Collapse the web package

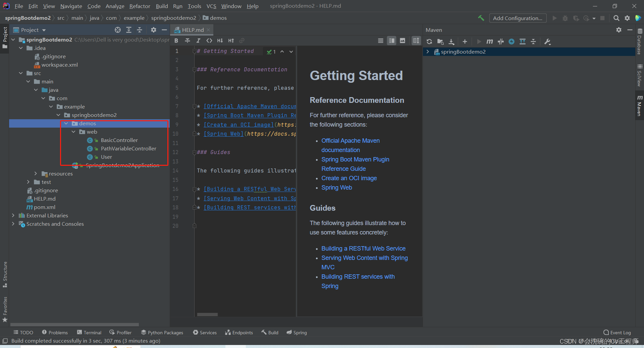click(x=73, y=132)
